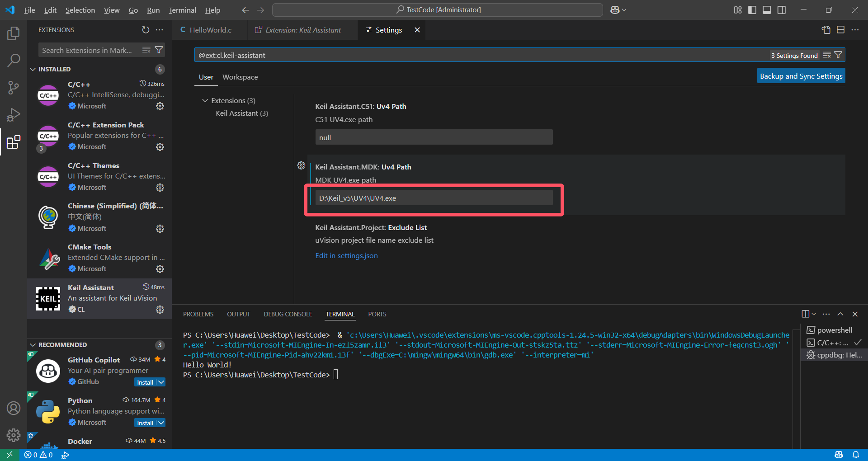Collapse Extensions (3) settings tree node
Image resolution: width=868 pixels, height=461 pixels.
(205, 100)
